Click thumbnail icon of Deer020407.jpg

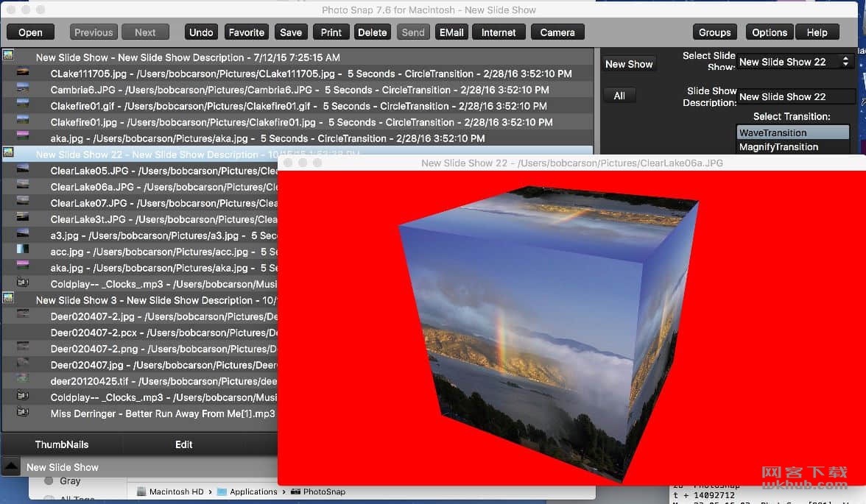23,363
